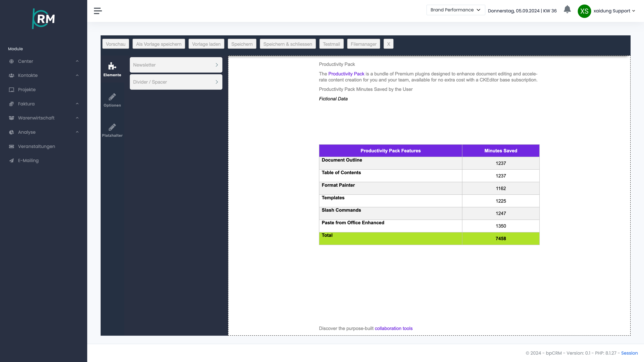Click the Speichern button
The width and height of the screenshot is (644, 362).
pos(242,44)
